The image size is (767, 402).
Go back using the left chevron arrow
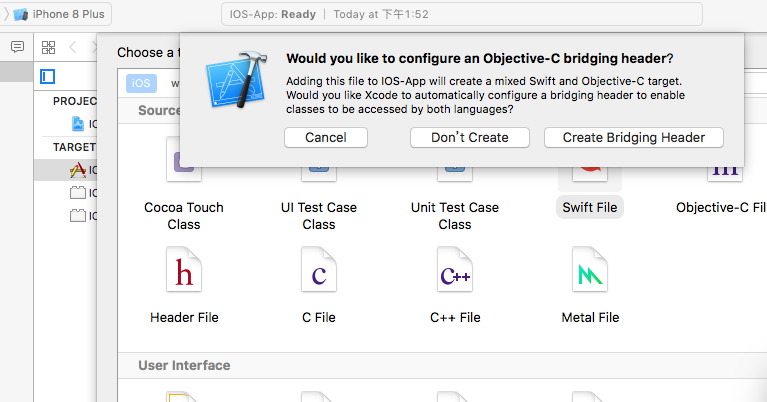[73, 47]
